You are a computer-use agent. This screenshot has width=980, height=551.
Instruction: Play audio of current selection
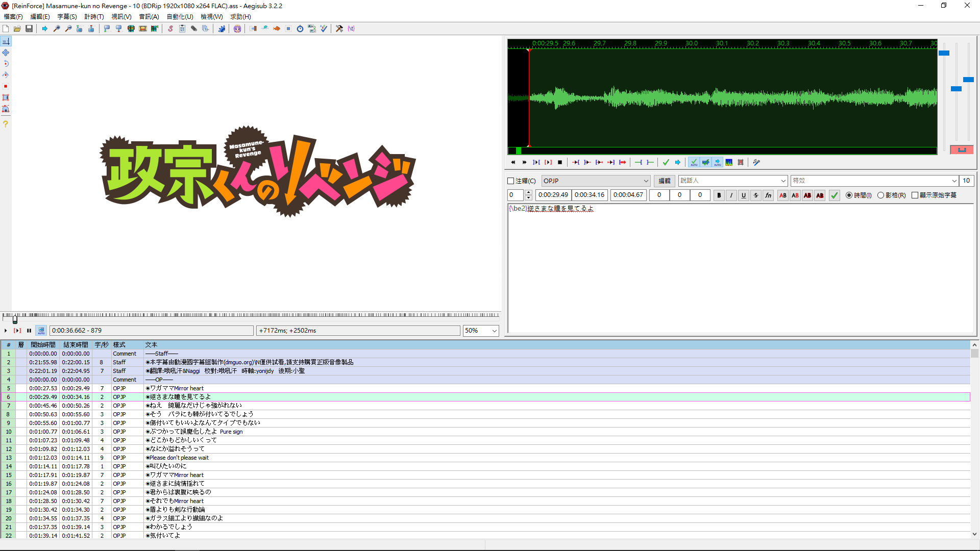pos(548,162)
